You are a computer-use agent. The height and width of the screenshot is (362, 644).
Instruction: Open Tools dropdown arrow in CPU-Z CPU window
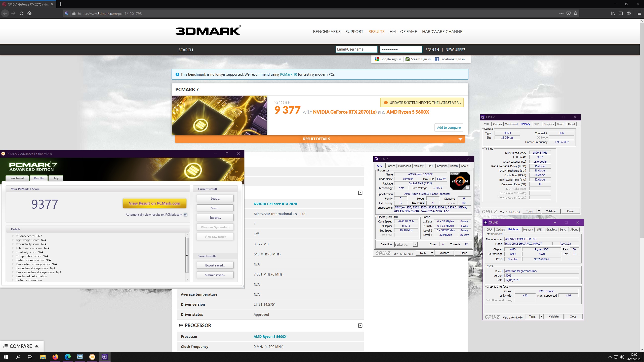coord(432,253)
